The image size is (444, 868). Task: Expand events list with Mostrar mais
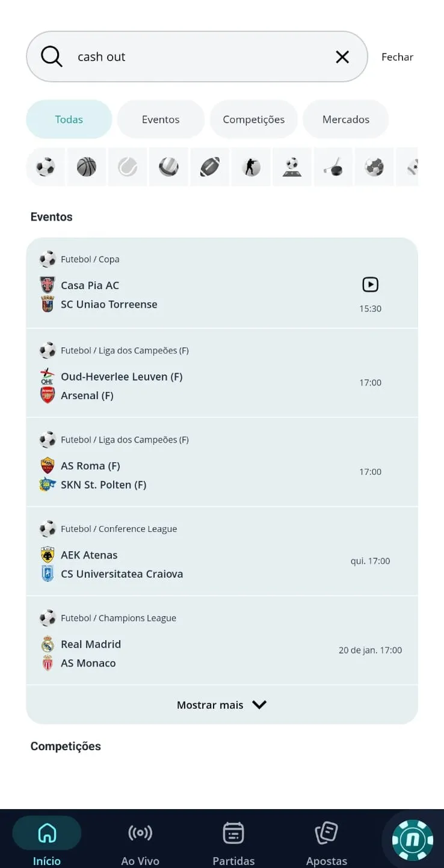(x=221, y=704)
